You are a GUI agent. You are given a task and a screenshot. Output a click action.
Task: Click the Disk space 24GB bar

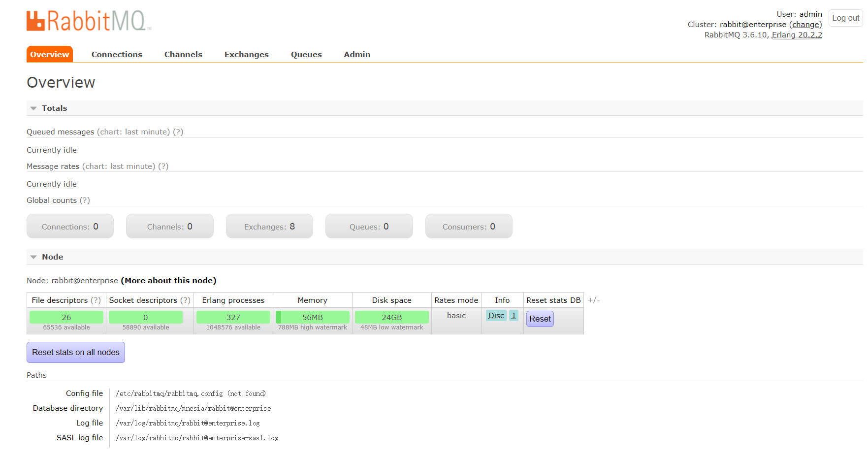tap(392, 317)
